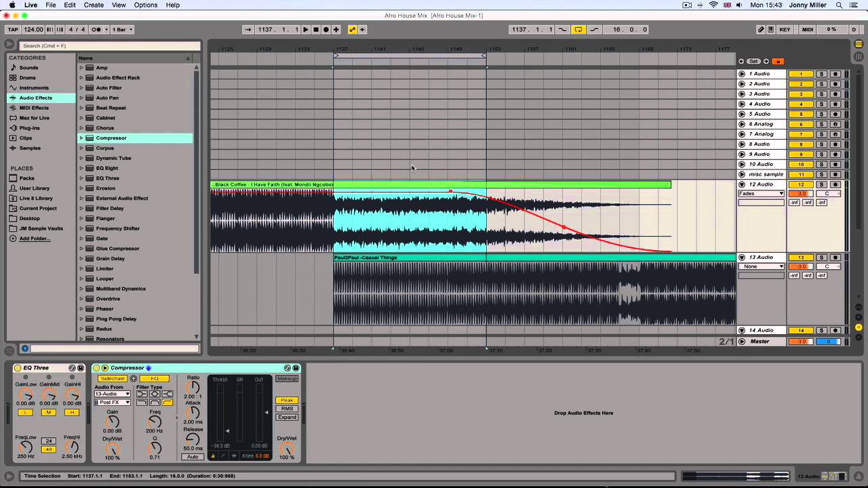Toggle the Follow arrow button in transport

(x=248, y=29)
